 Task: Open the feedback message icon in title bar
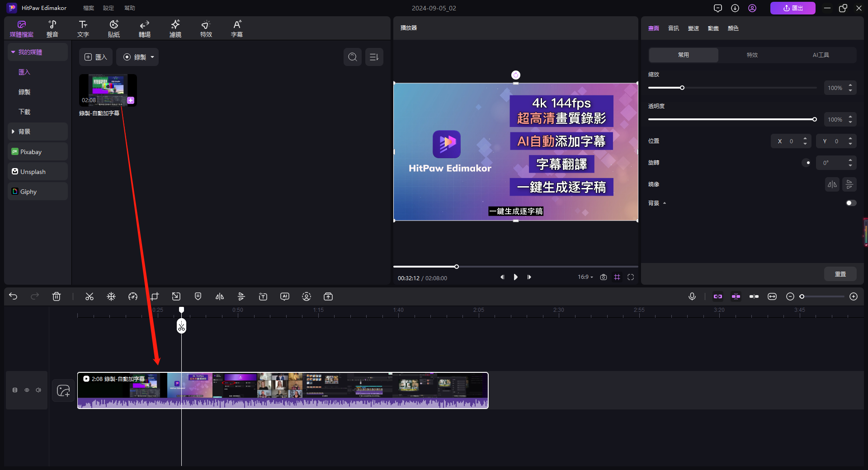(x=718, y=8)
